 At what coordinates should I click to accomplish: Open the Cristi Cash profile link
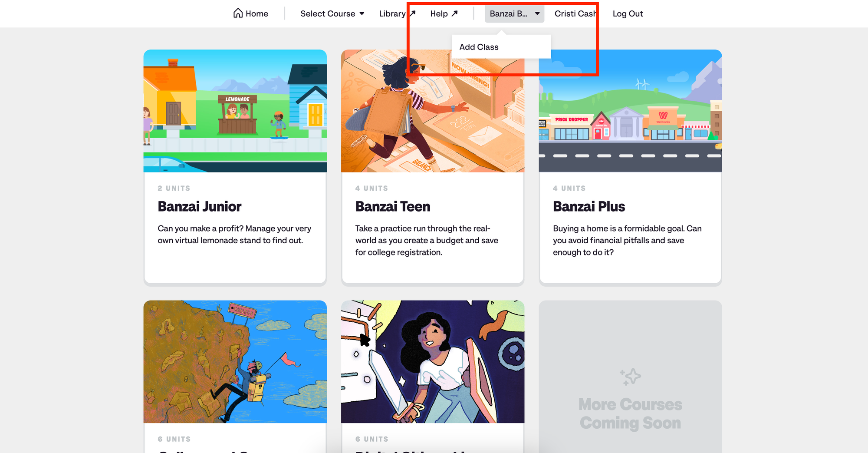pyautogui.click(x=575, y=13)
